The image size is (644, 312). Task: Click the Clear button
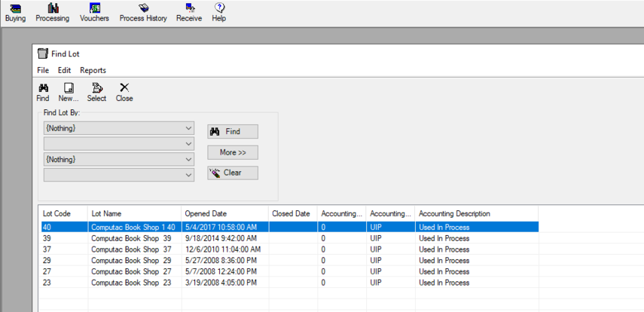(x=233, y=173)
